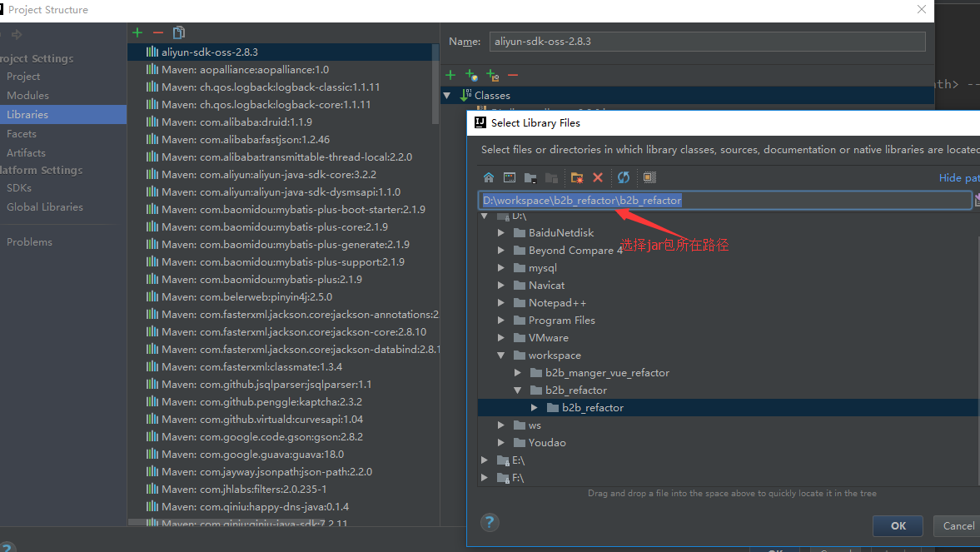This screenshot has width=980, height=552.
Task: Open help in Select Library Files dialog
Action: point(490,523)
